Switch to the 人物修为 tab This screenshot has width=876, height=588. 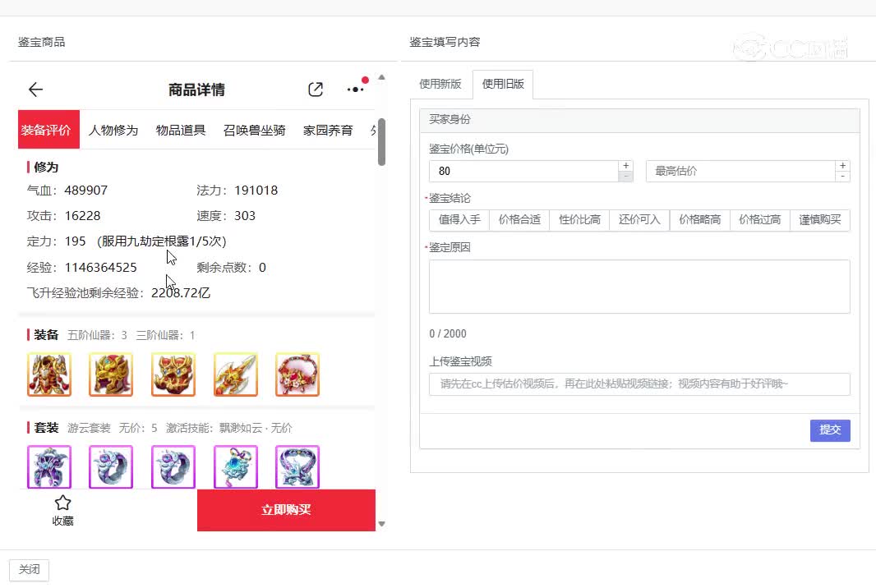pos(113,130)
